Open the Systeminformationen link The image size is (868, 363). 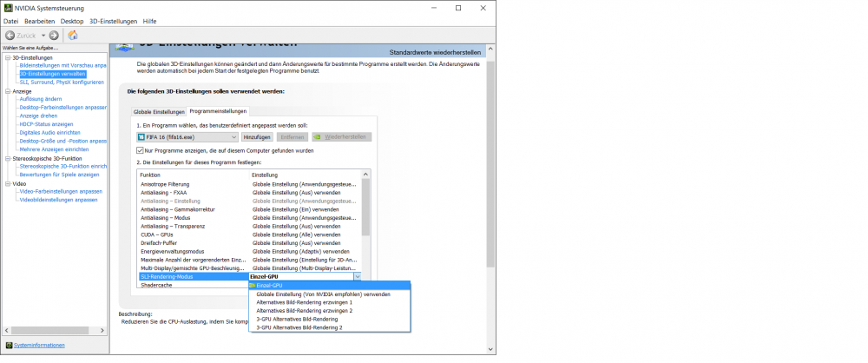click(39, 345)
